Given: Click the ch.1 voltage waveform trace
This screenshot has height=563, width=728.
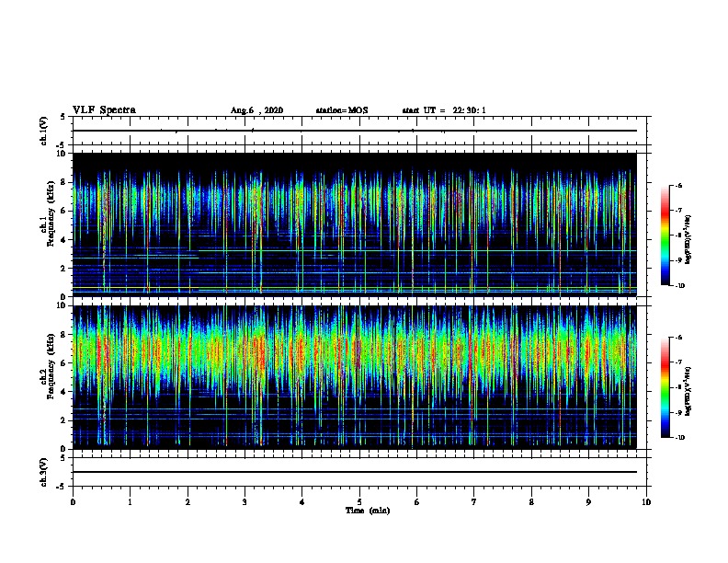Looking at the screenshot, I should click(x=355, y=131).
